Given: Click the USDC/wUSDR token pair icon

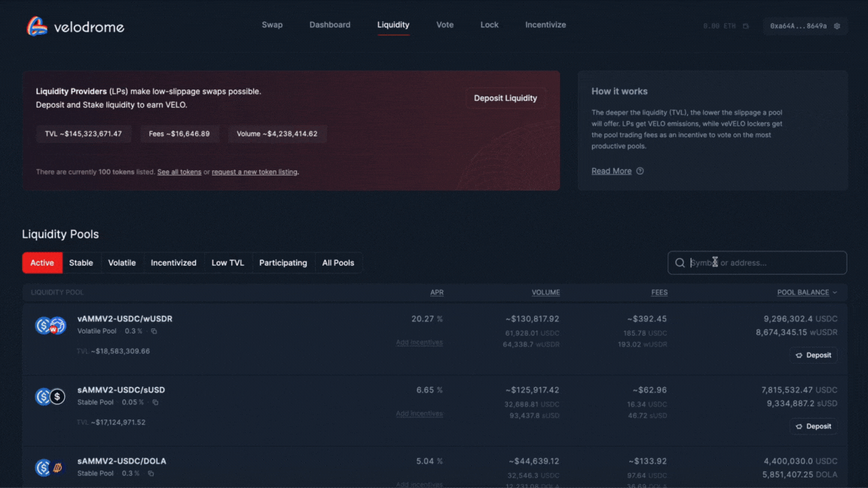Looking at the screenshot, I should [50, 325].
